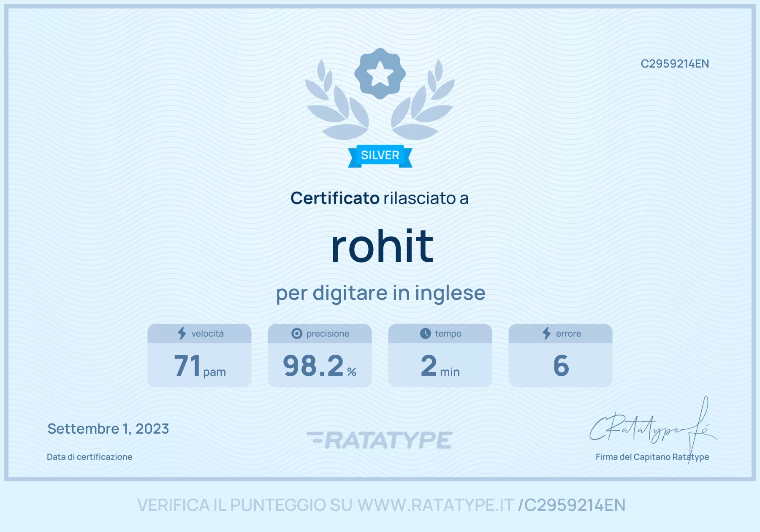Click the 'tempo' label

pyautogui.click(x=448, y=334)
